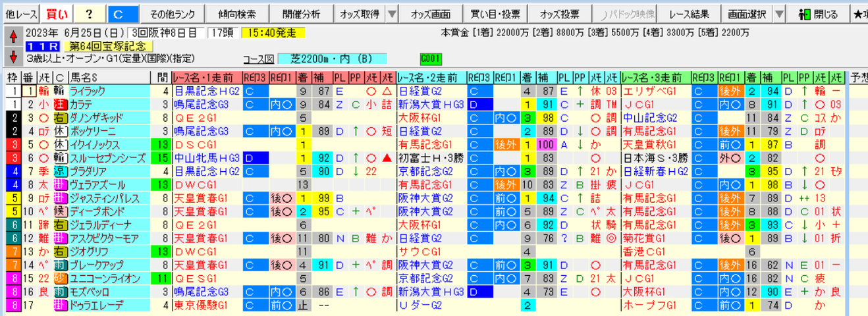
Task: Click the 右 badge next to ダノンザキッド
Action: click(59, 118)
